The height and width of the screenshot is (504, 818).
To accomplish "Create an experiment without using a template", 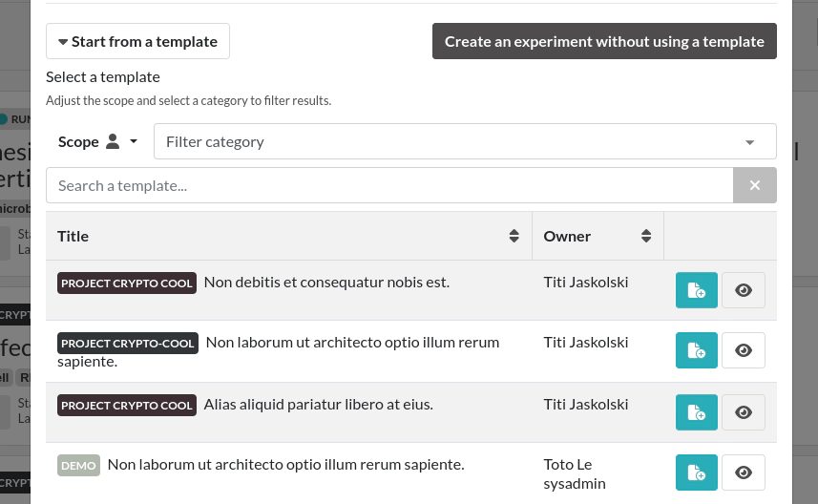I will click(x=604, y=41).
